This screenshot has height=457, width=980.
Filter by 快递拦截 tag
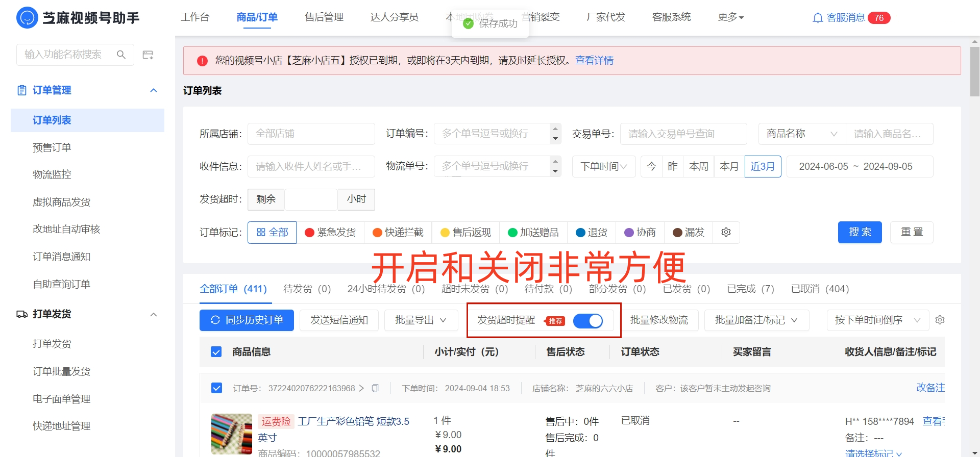pos(398,233)
